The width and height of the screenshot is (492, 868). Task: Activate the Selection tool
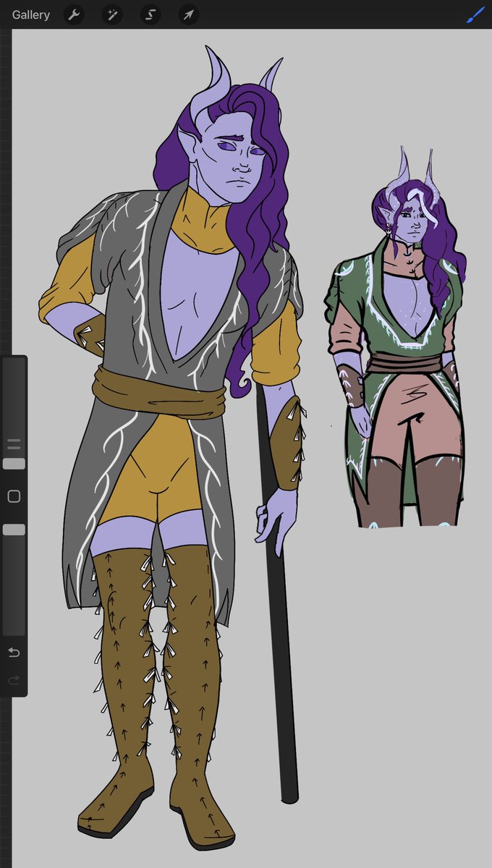point(150,14)
